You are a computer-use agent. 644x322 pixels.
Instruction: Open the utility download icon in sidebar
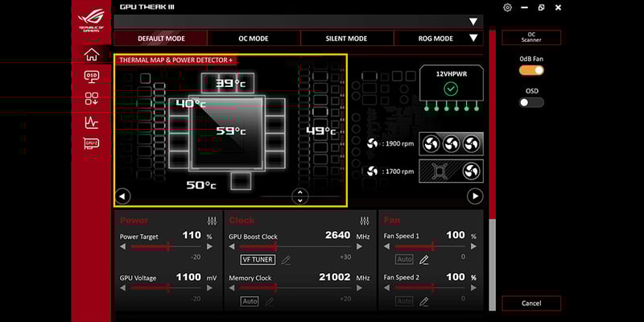[x=91, y=99]
